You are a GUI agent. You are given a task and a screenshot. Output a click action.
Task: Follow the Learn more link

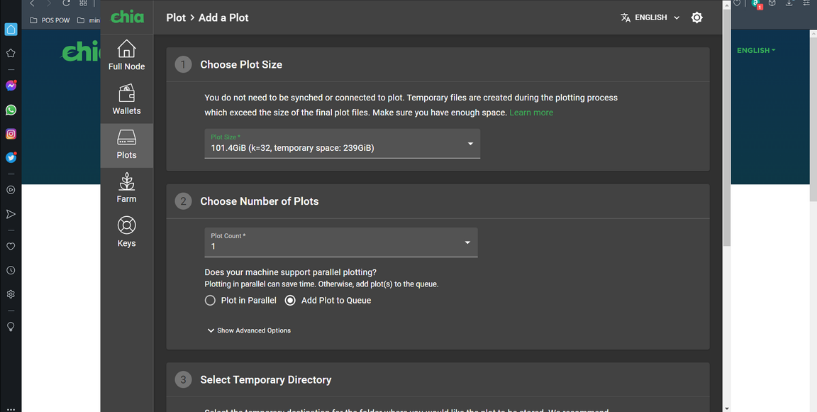[531, 113]
